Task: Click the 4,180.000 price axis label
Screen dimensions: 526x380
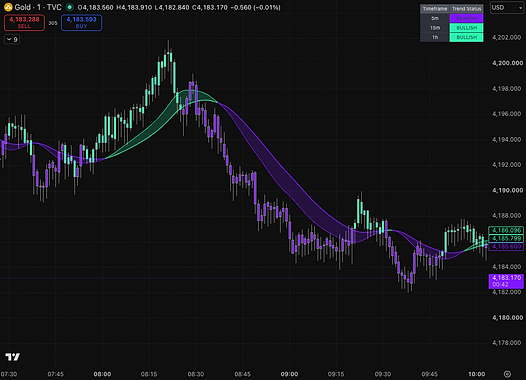Action: tap(507, 318)
